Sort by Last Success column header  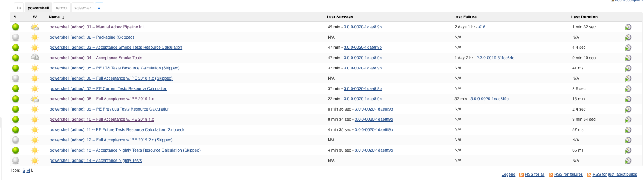340,17
